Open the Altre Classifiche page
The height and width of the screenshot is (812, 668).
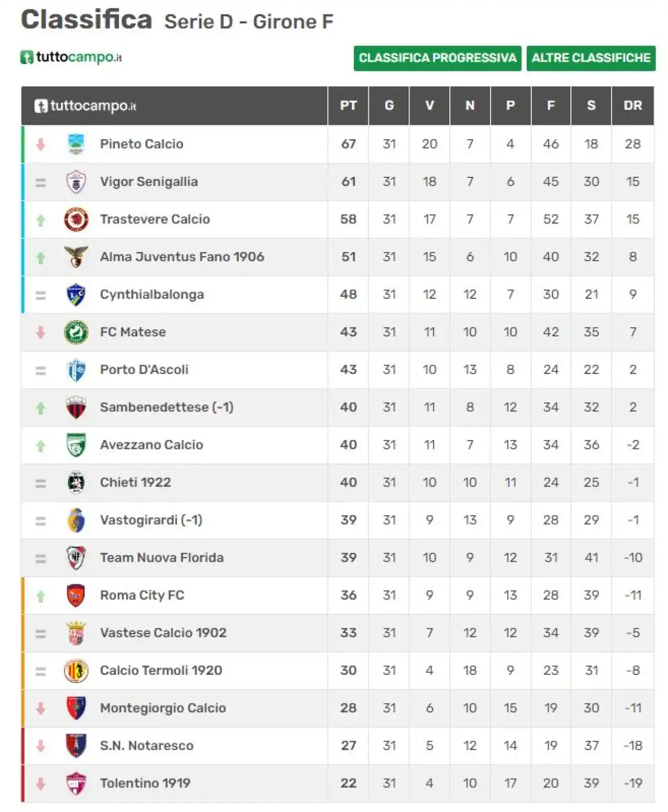tap(591, 58)
